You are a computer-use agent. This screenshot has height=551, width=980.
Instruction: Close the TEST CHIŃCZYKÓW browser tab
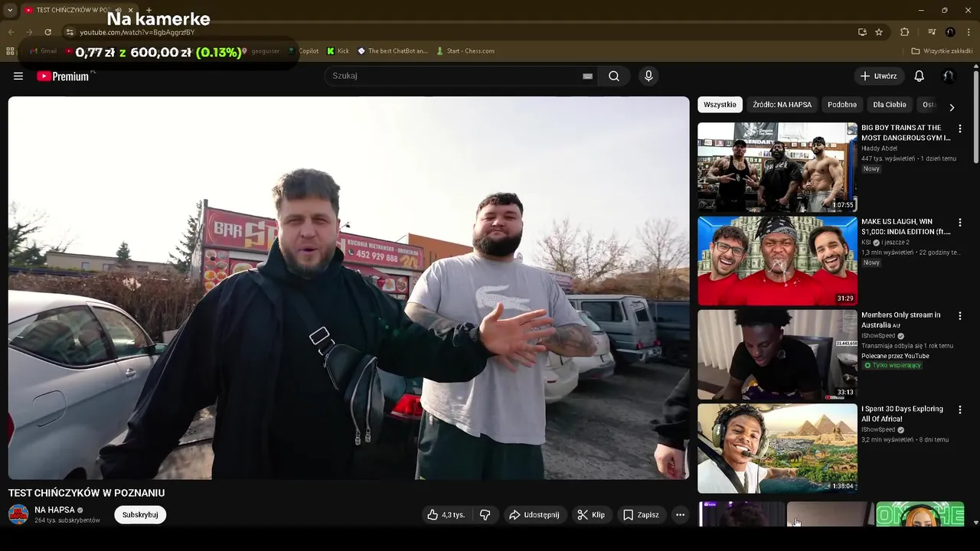tap(130, 10)
